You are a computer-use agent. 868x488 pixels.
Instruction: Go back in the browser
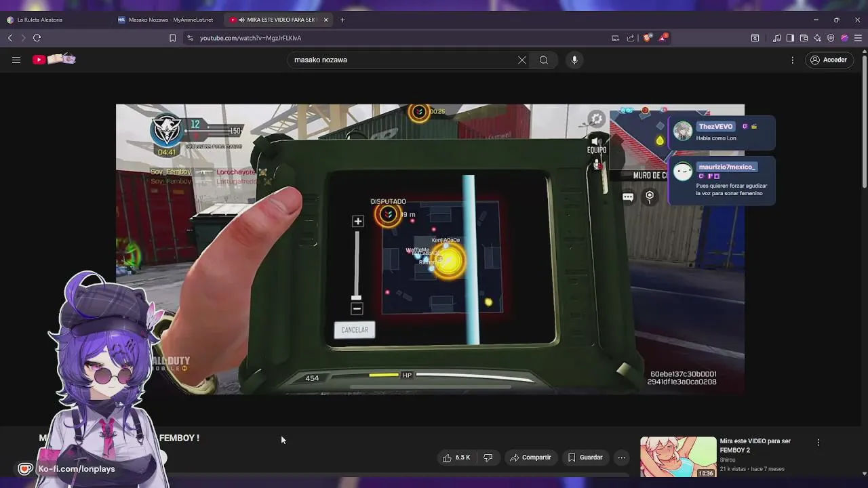click(9, 38)
